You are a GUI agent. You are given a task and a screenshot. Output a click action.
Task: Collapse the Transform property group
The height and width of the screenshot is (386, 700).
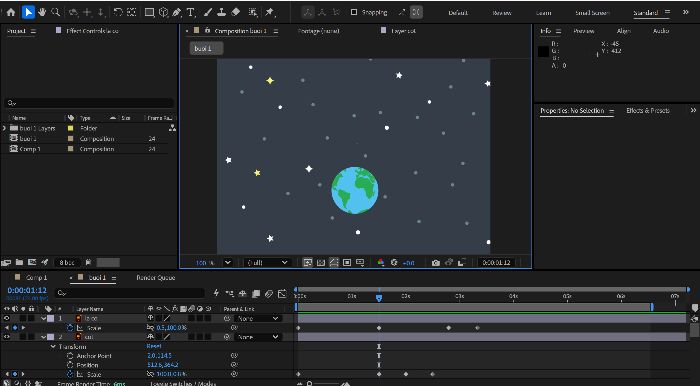click(53, 347)
